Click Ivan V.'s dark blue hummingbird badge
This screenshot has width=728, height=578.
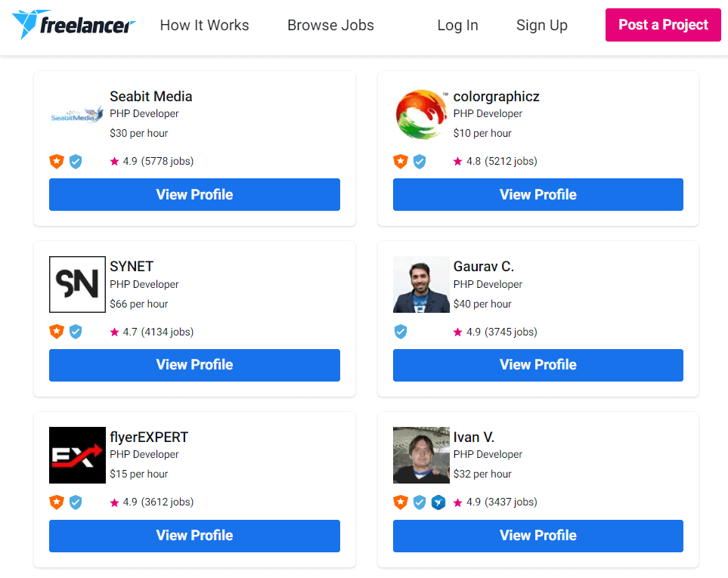438,502
